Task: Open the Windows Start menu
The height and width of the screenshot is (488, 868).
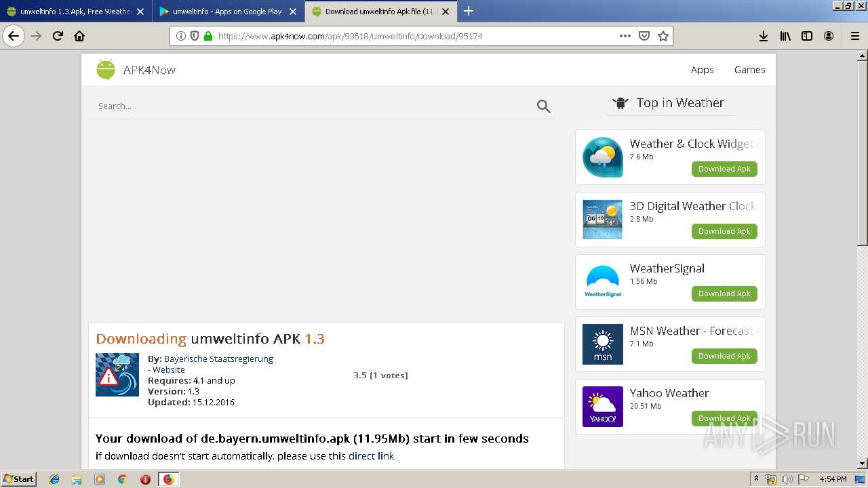Action: pos(18,479)
